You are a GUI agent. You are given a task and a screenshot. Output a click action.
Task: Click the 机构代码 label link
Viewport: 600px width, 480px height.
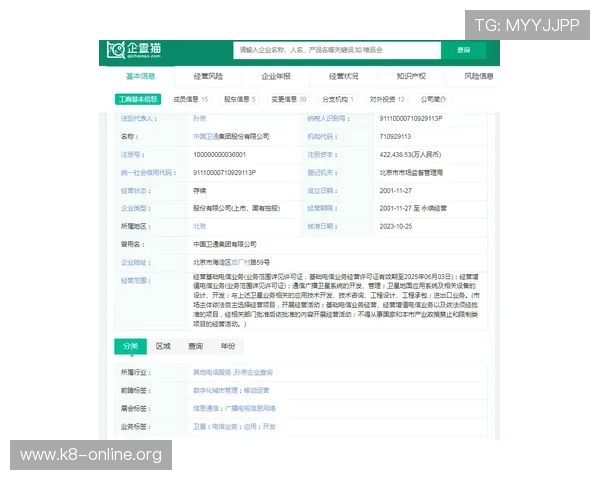pyautogui.click(x=322, y=136)
